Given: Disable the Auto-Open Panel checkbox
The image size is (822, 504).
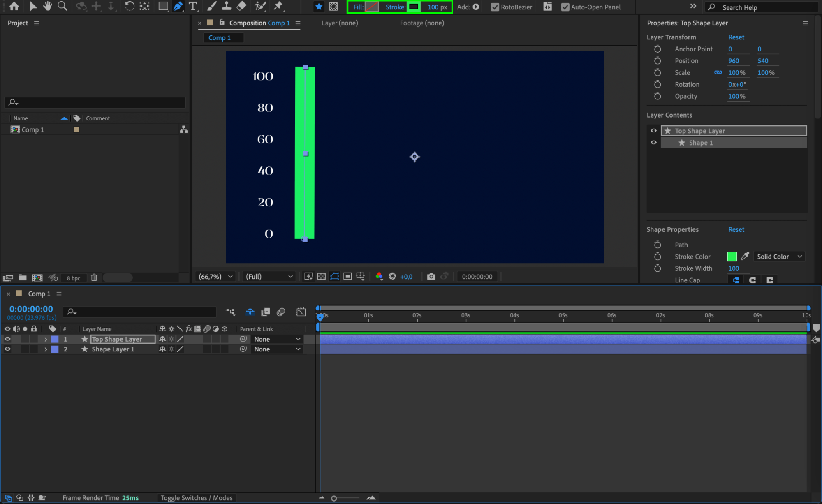Looking at the screenshot, I should click(565, 7).
